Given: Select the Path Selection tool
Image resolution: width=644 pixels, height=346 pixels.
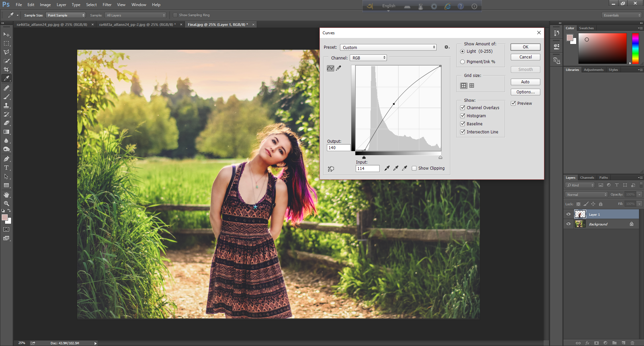Looking at the screenshot, I should 6,176.
